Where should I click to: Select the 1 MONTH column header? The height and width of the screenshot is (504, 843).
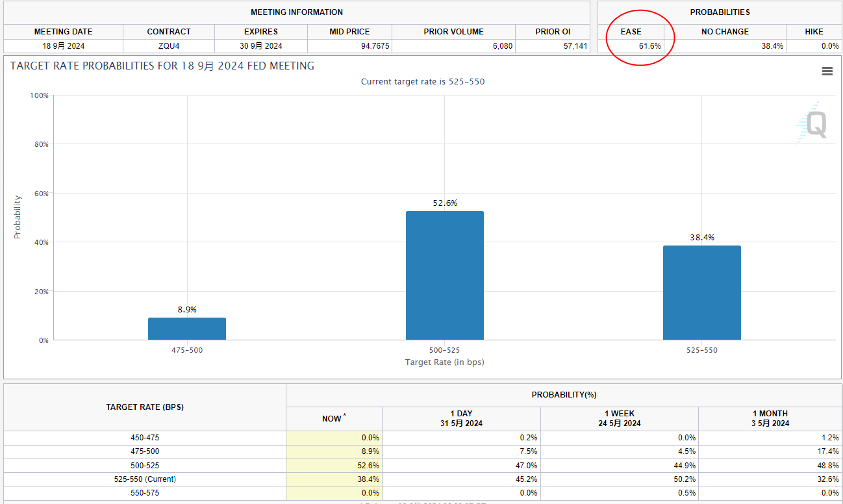pos(770,418)
